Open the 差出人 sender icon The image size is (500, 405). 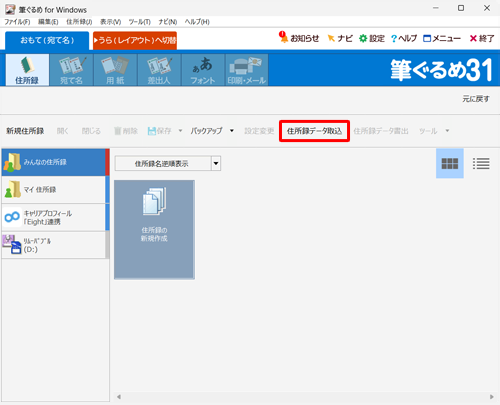159,70
